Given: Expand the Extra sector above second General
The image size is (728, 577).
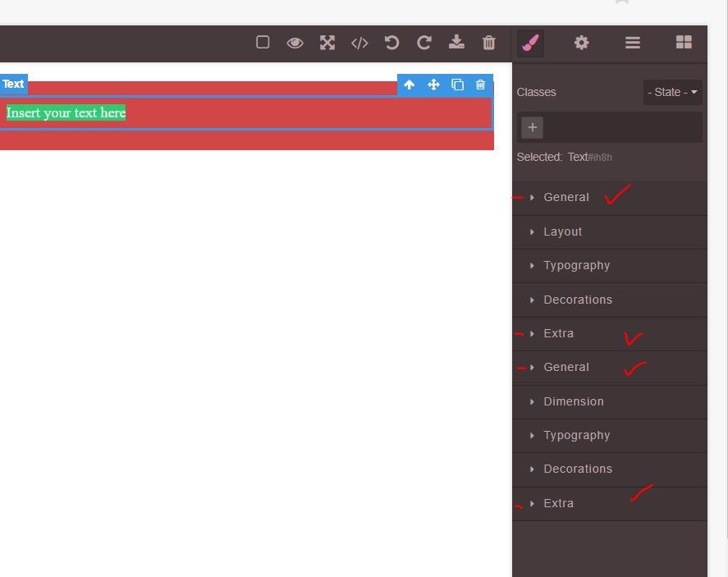Looking at the screenshot, I should click(610, 334).
